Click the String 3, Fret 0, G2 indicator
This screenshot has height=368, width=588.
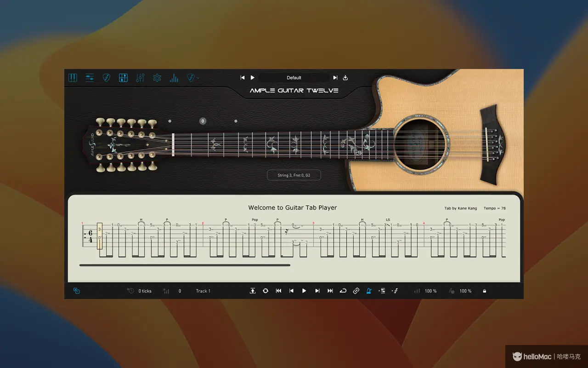(294, 175)
